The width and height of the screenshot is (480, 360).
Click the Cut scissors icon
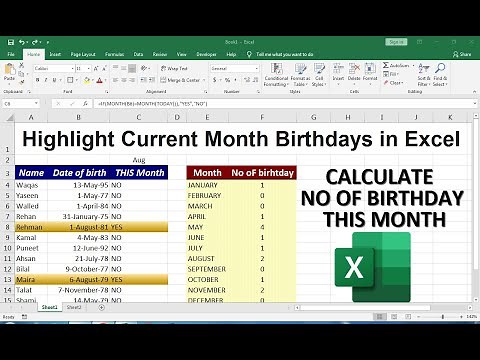[21, 65]
